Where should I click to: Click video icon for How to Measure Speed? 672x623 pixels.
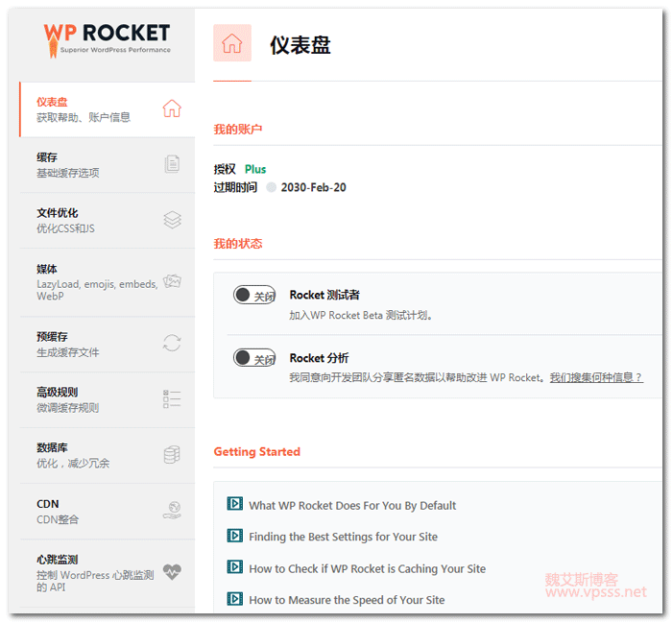tap(235, 598)
